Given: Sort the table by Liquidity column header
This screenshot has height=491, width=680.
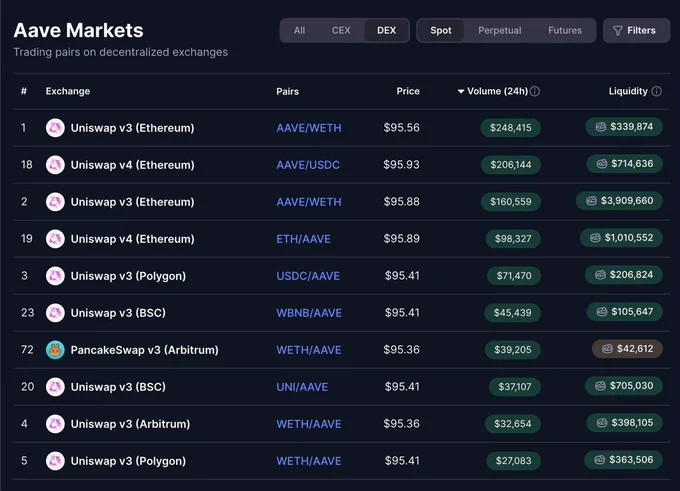Looking at the screenshot, I should [628, 91].
